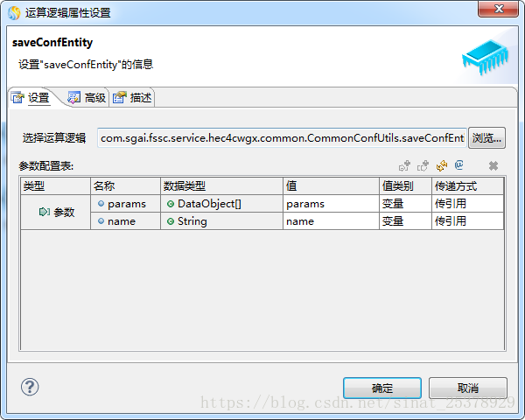Viewport: 525px width, 420px height.
Task: Click the blue dot beside name parameter
Action: pos(101,221)
